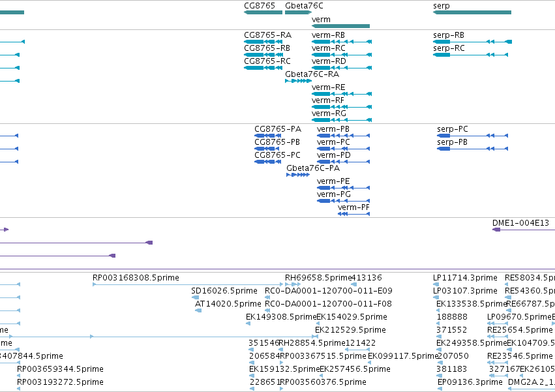555x392 pixels.
Task: Select EST EK159132.5prime
Action: coord(252,376)
